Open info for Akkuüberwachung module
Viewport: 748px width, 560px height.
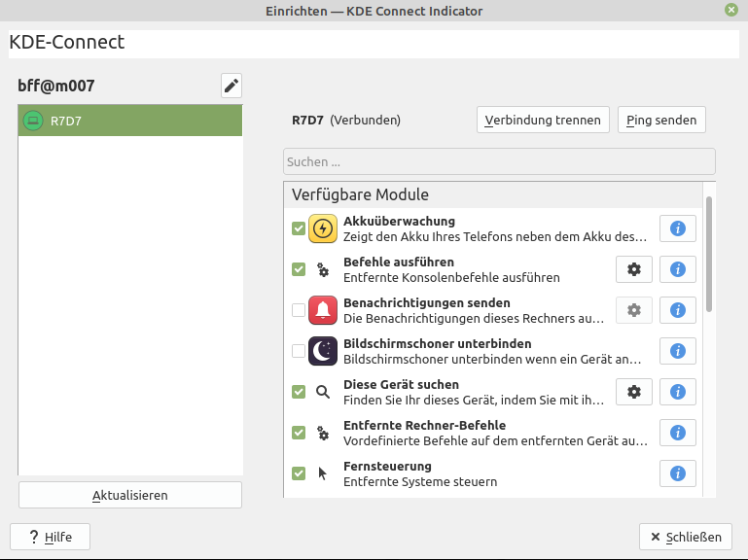(677, 228)
